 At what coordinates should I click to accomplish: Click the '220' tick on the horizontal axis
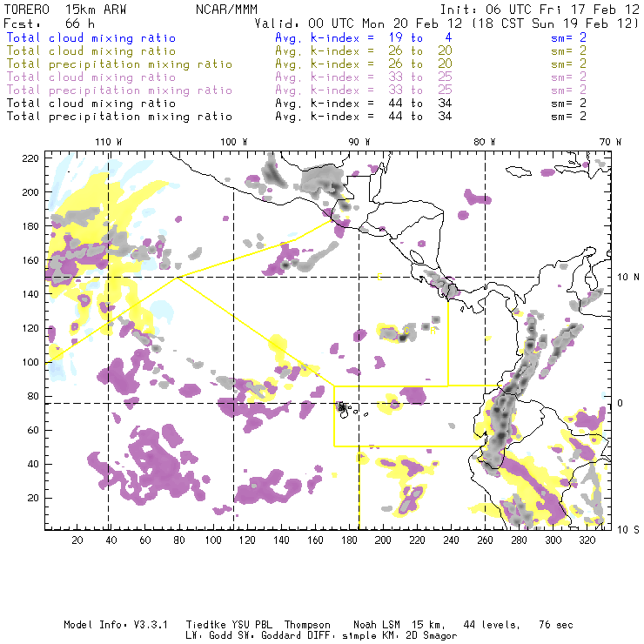pyautogui.click(x=417, y=540)
